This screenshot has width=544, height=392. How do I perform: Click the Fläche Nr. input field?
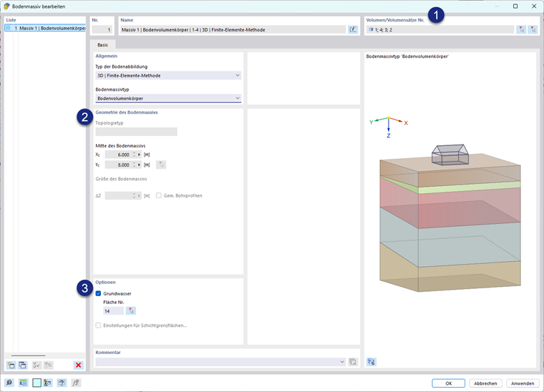[113, 311]
